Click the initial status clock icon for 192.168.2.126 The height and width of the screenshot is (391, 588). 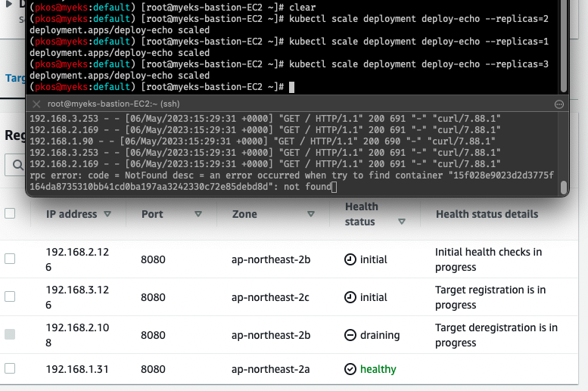[x=350, y=259]
